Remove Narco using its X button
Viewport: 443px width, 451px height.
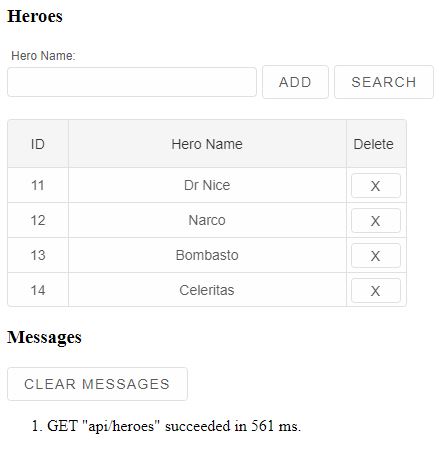[x=376, y=221]
